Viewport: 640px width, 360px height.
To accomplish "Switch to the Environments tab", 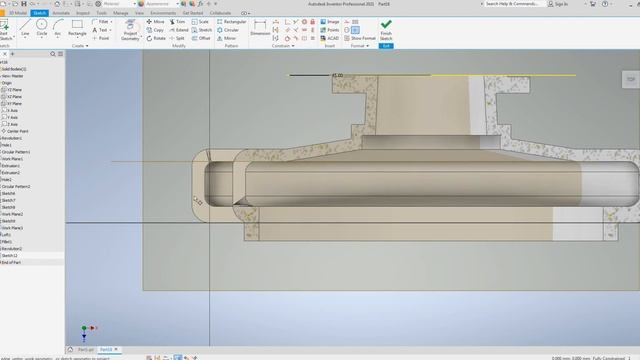I will click(163, 13).
